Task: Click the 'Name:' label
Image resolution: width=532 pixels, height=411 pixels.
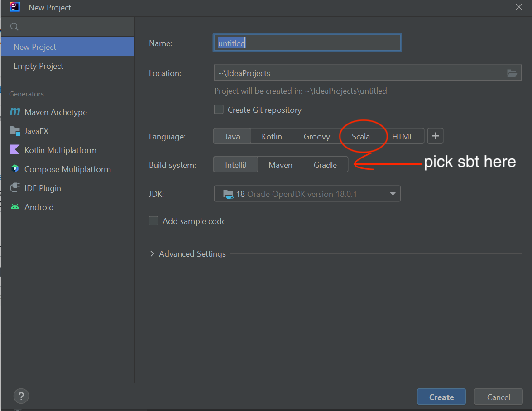Action: 160,43
